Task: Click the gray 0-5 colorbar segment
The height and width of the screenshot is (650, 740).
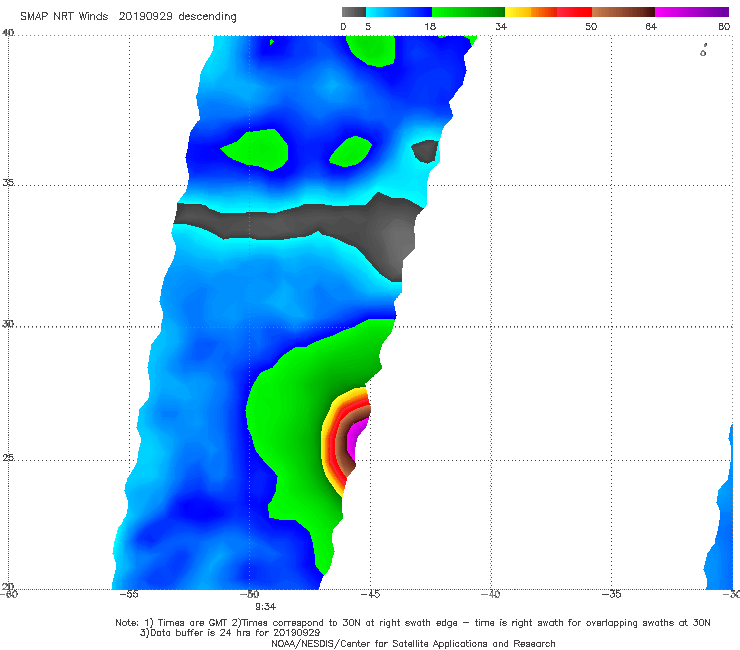Action: click(x=353, y=12)
